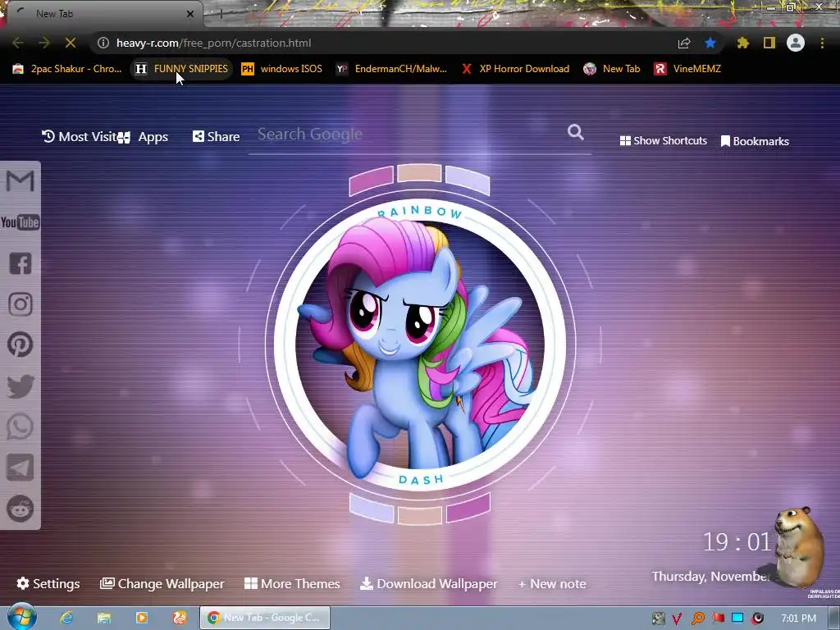Open FUNNY SNIPPIES bookmark

tap(181, 69)
